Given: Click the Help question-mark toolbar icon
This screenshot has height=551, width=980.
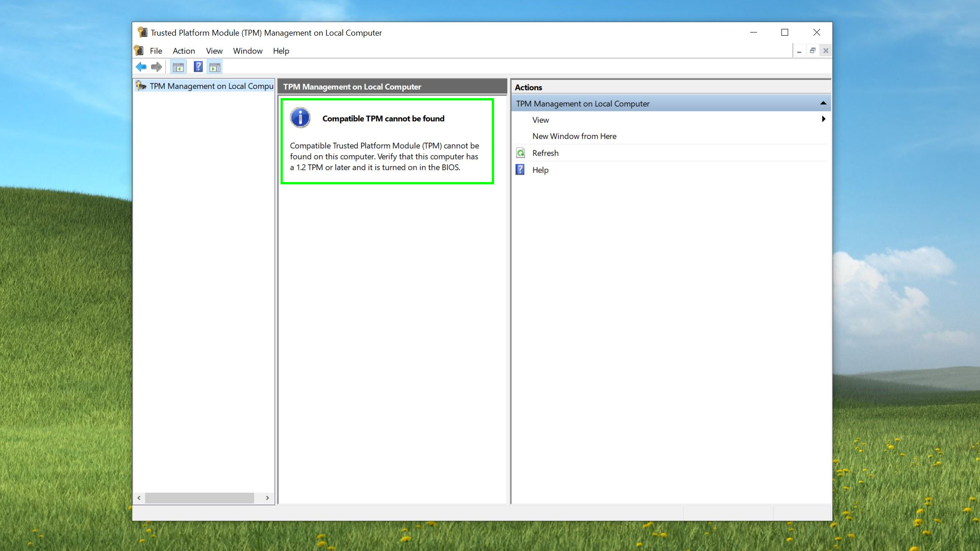Looking at the screenshot, I should [198, 67].
